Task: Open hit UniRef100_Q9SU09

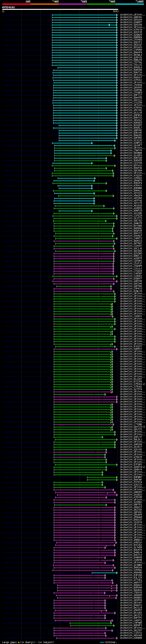Action: click(x=131, y=20)
